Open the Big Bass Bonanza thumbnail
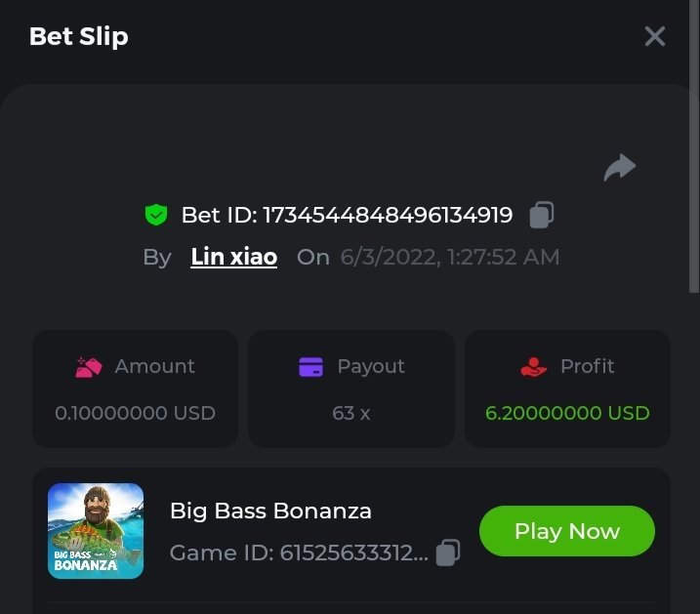The height and width of the screenshot is (614, 700). pyautogui.click(x=96, y=530)
